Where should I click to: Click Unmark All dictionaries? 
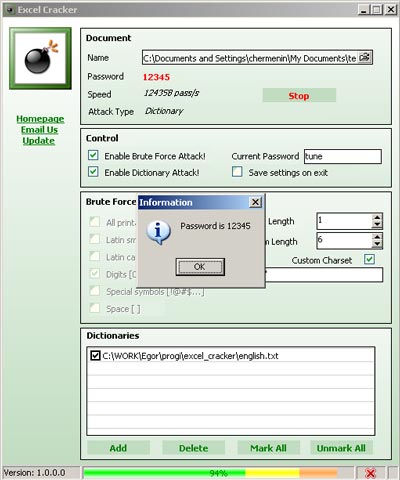point(341,448)
